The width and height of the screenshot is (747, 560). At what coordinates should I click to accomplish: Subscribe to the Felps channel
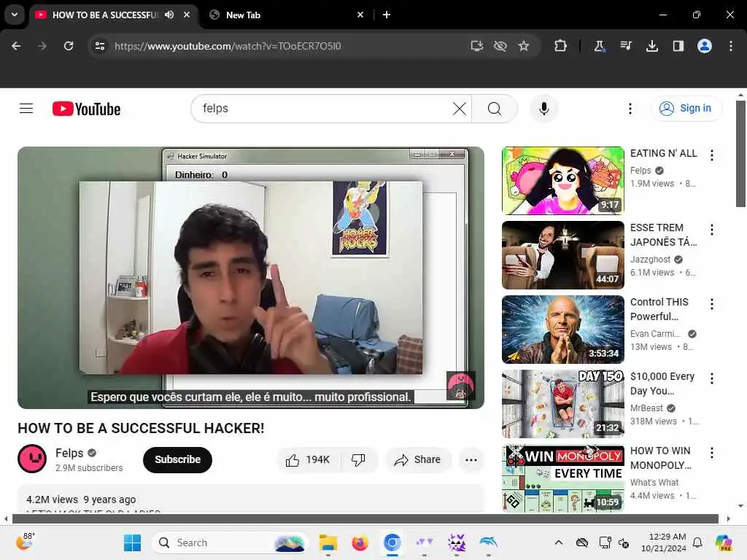177,459
